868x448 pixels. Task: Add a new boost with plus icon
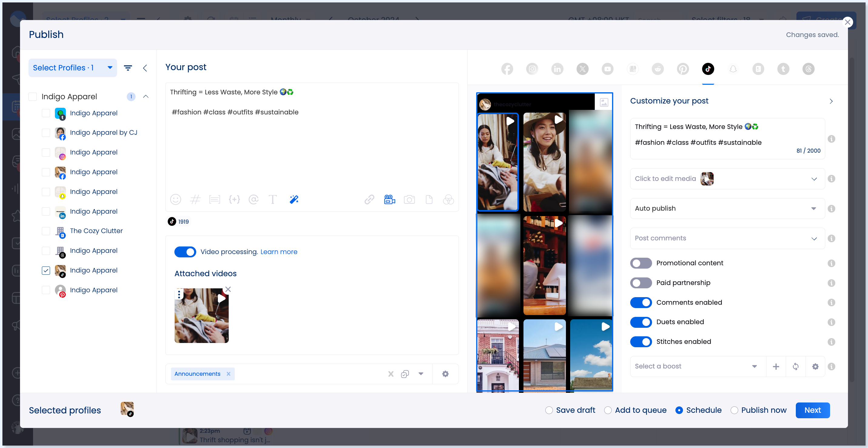point(776,366)
